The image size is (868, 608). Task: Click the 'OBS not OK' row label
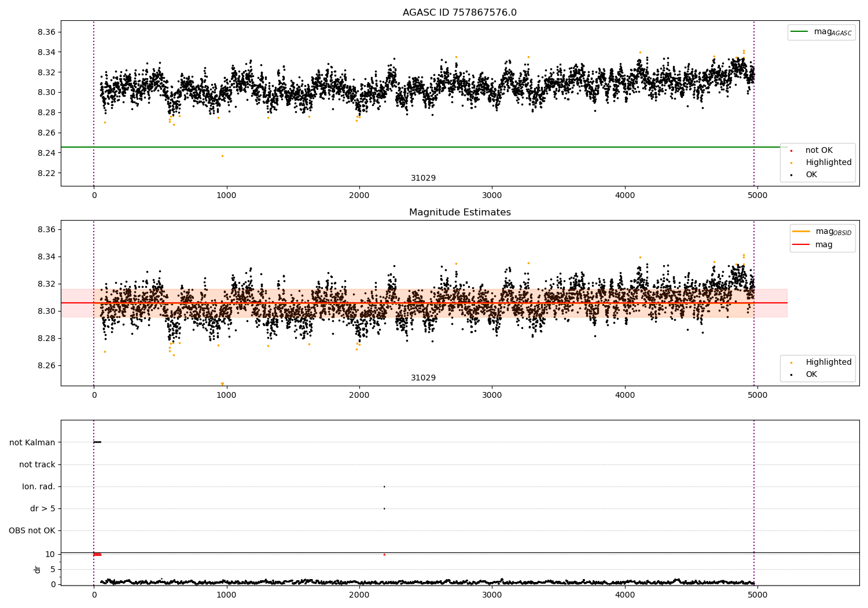click(x=32, y=530)
